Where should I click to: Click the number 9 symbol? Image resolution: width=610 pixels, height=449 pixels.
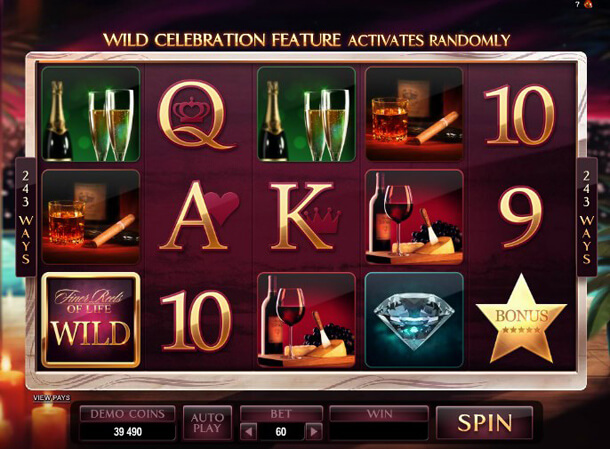tap(521, 217)
